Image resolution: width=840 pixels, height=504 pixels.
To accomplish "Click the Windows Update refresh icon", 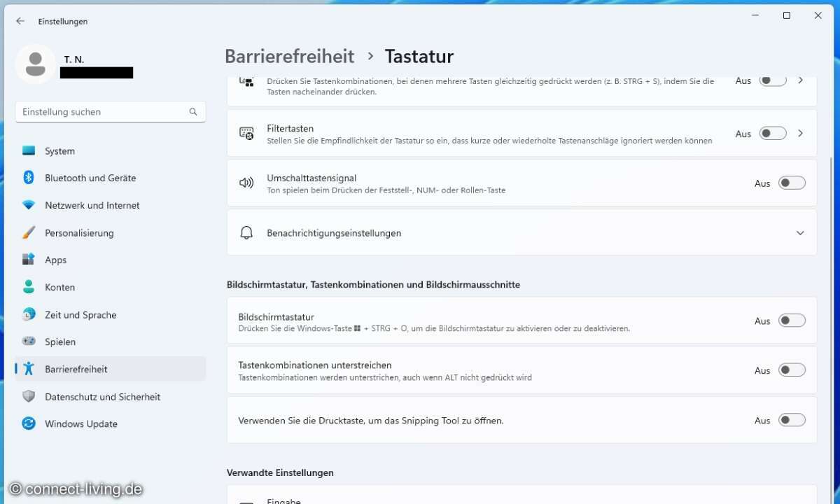I will click(x=29, y=423).
